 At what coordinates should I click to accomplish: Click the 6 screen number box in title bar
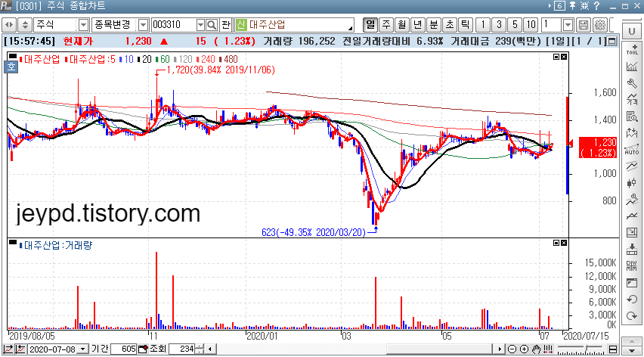point(559,6)
